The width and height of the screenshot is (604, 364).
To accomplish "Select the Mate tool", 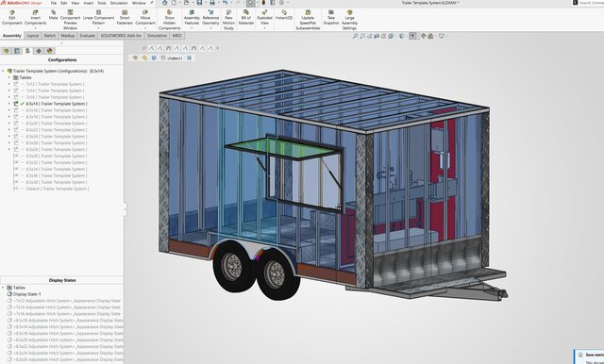I will 53,15.
